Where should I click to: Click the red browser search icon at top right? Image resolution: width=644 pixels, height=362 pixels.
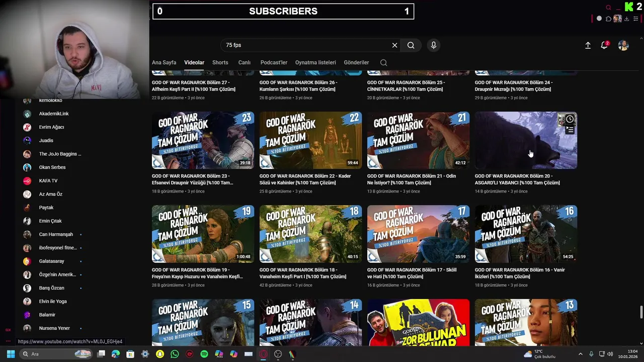(608, 7)
